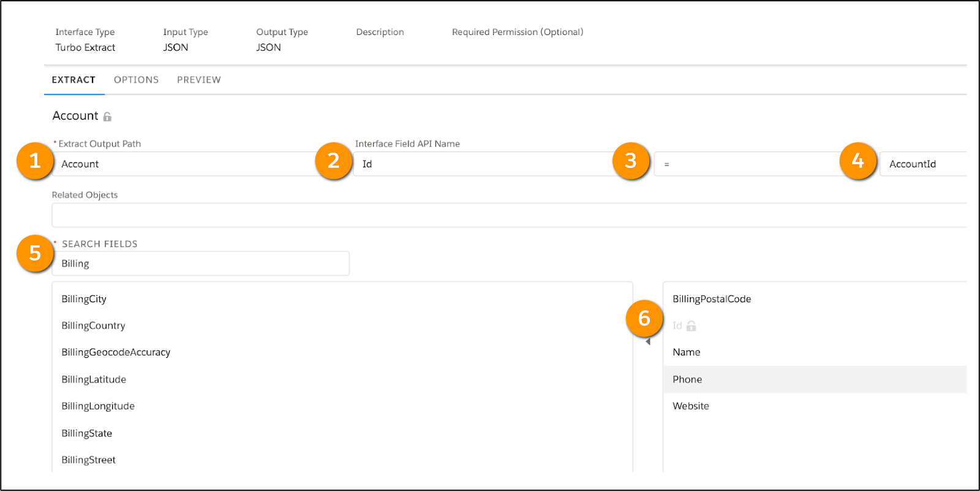Click the Required Permission (Optional) label

518,32
